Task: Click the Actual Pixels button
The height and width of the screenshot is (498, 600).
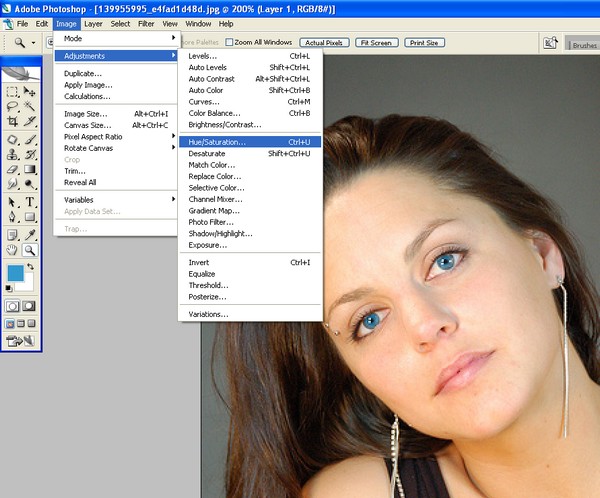Action: [x=324, y=42]
